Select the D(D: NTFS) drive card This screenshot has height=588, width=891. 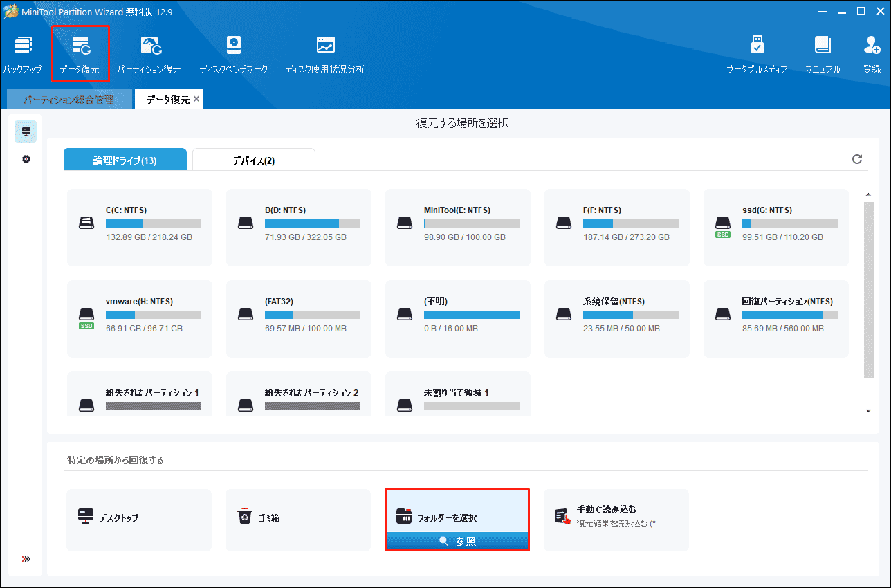(x=299, y=228)
